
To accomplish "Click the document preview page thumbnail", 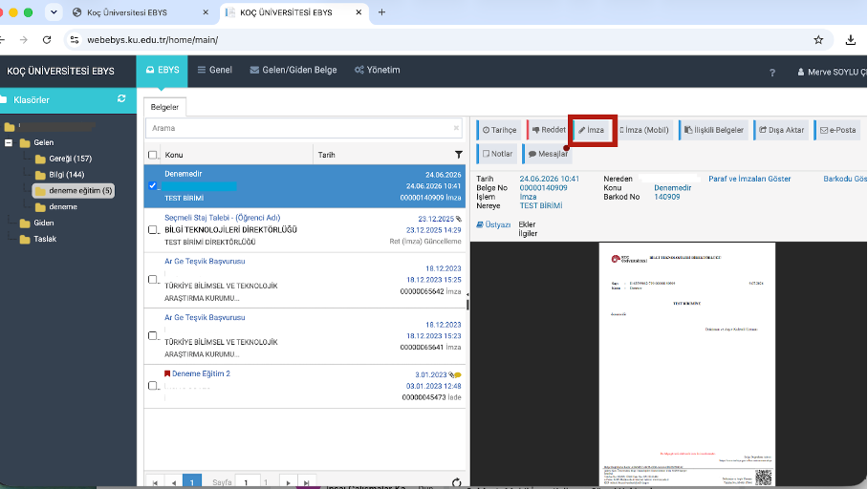I will tap(686, 365).
